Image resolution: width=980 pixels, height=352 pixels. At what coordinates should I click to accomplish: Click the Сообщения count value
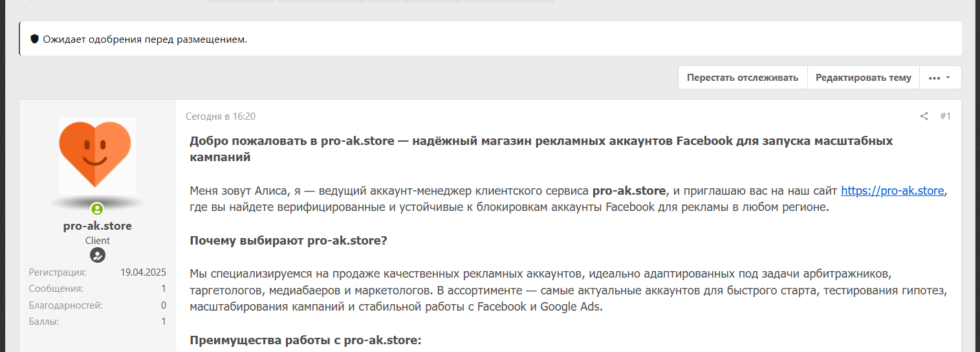click(164, 289)
